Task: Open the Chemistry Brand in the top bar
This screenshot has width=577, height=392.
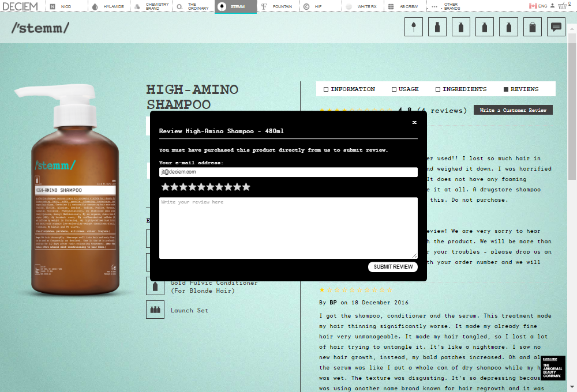Action: (152, 6)
